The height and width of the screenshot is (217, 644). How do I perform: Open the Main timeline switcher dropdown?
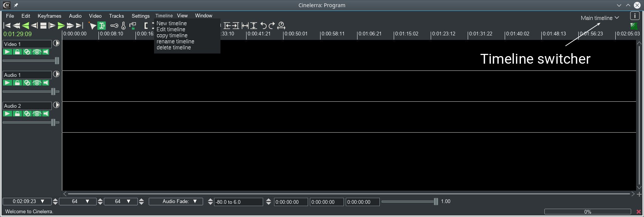[x=599, y=18]
